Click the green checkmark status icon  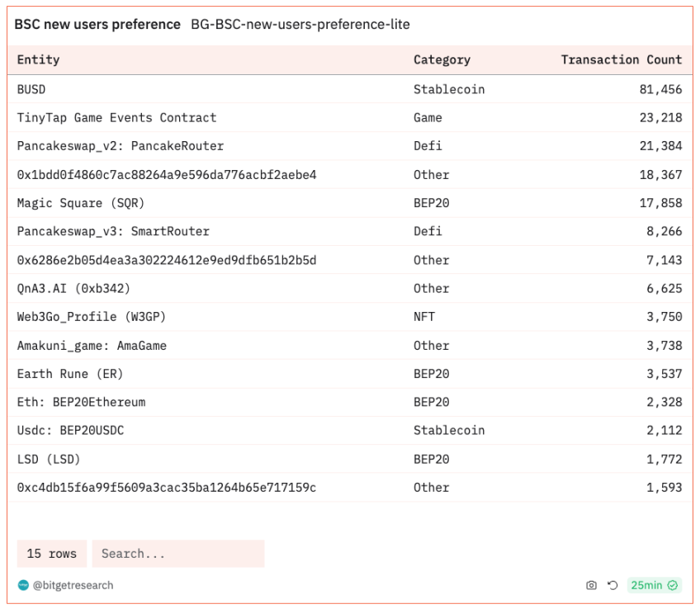click(673, 585)
